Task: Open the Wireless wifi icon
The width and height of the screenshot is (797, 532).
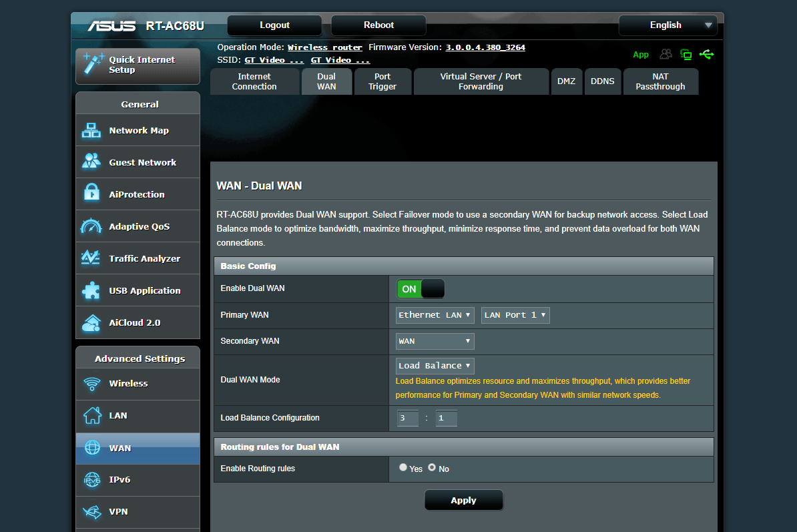Action: 92,384
